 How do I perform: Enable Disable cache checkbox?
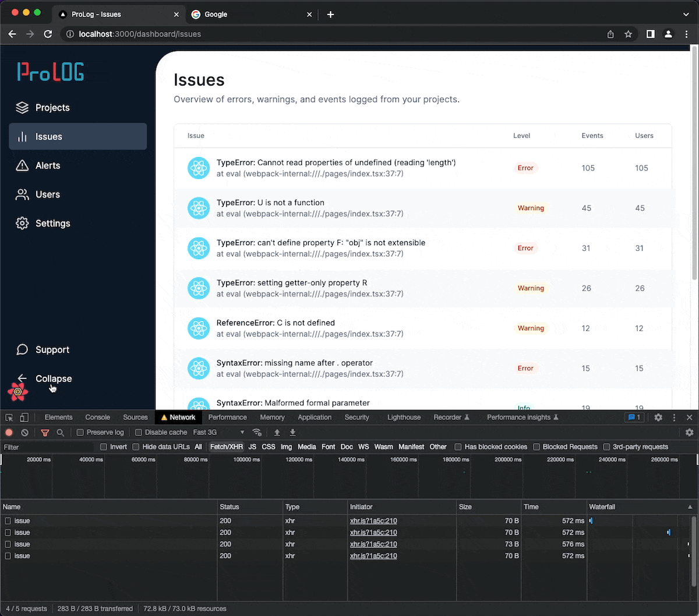click(x=139, y=433)
